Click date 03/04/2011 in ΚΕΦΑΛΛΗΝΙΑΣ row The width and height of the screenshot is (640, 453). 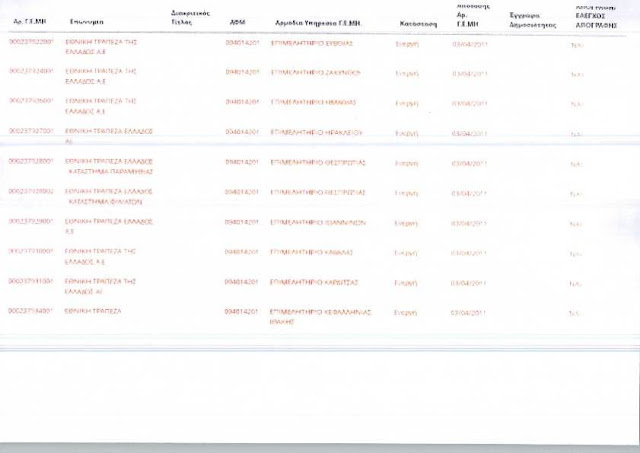point(469,313)
